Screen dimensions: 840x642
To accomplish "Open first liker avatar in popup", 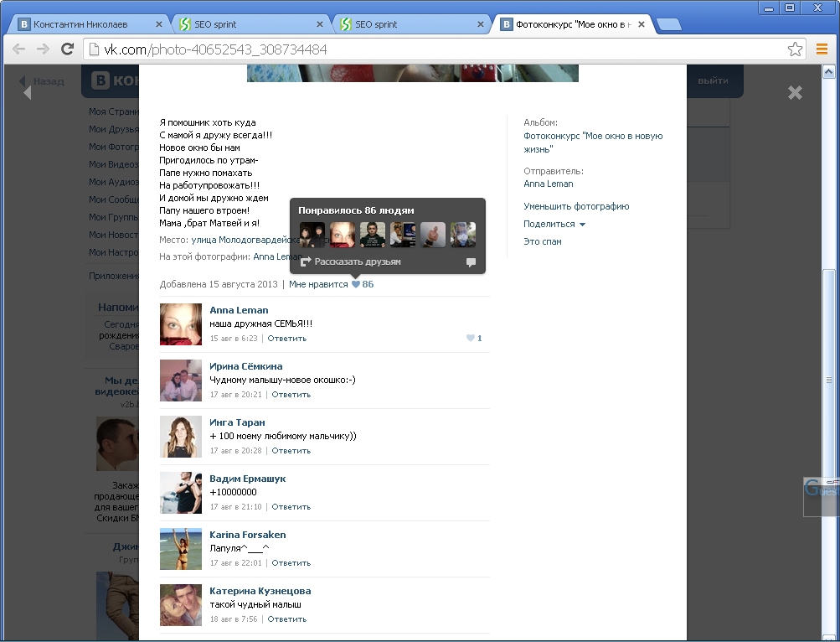I will coord(312,235).
